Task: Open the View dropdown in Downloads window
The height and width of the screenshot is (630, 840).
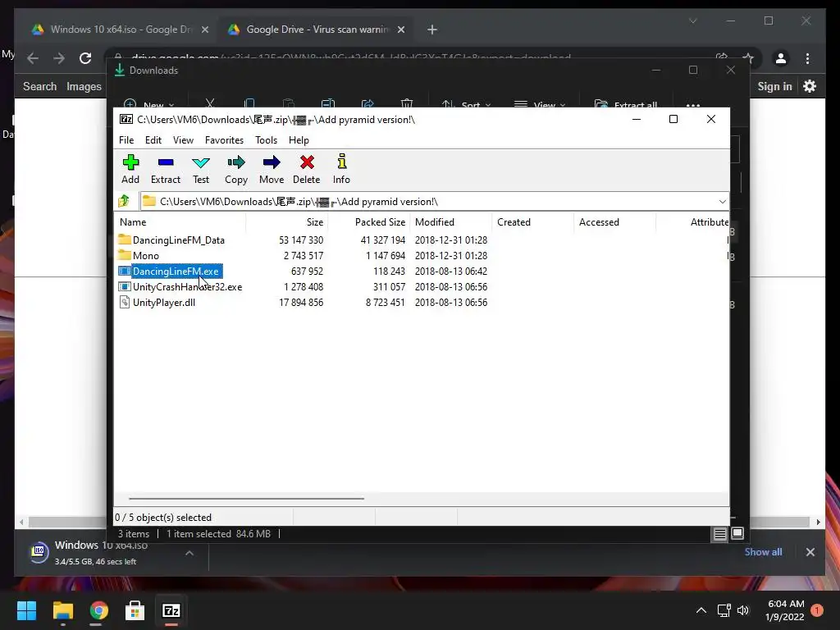Action: [540, 104]
